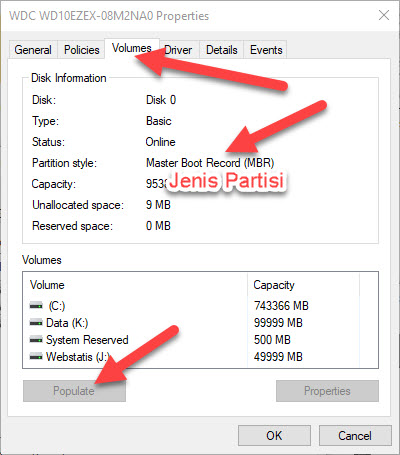Click the Basic type value
The image size is (400, 455).
pos(159,121)
